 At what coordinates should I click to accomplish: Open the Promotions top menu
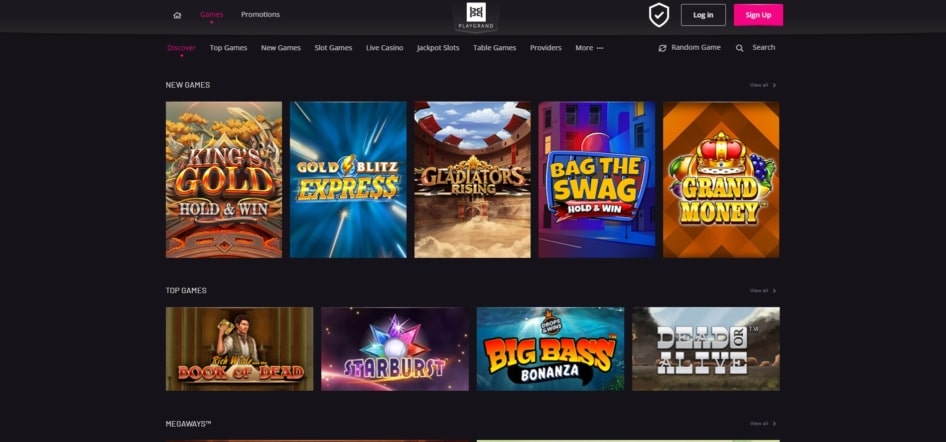[x=260, y=14]
